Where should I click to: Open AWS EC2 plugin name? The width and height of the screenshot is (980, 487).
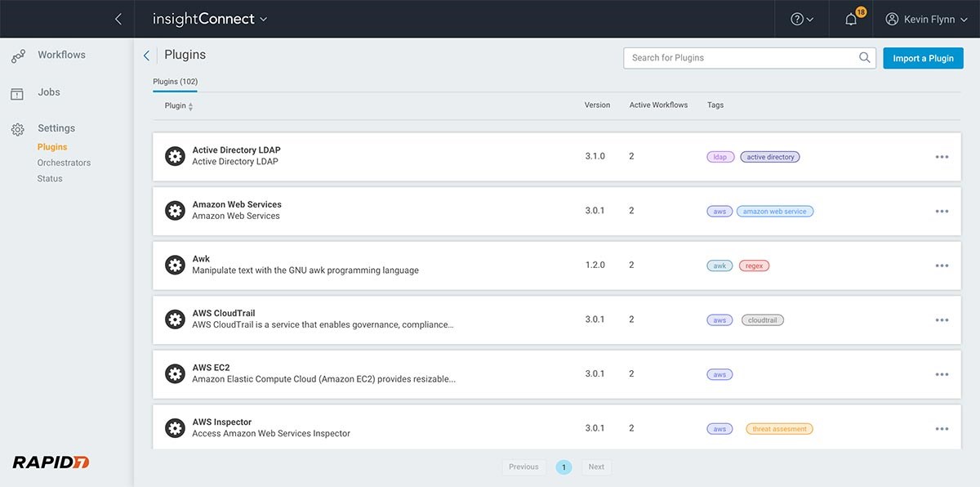[x=211, y=368]
